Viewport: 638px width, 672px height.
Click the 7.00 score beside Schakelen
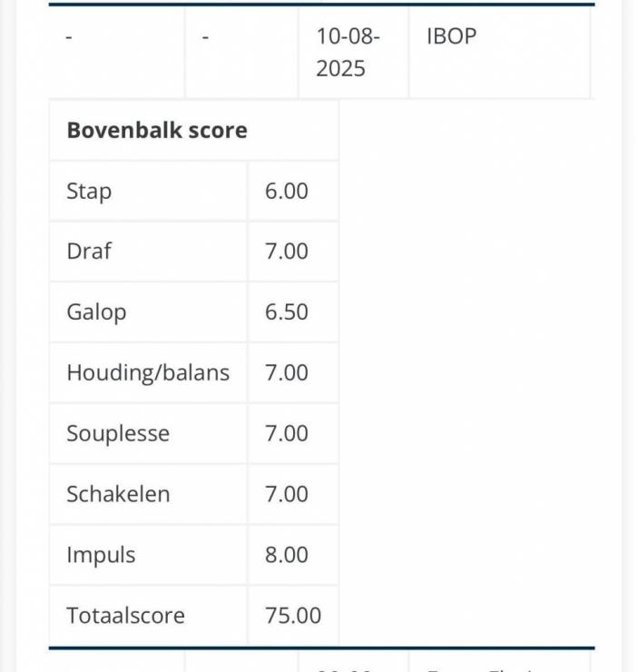287,494
